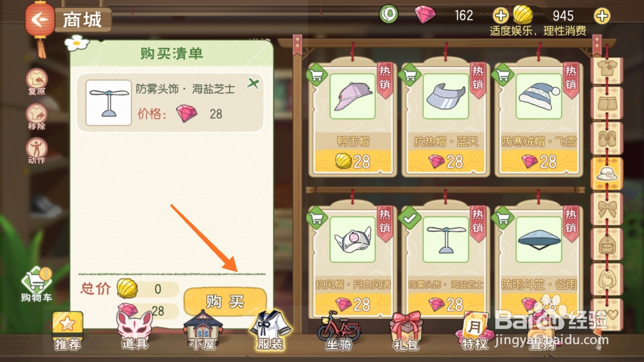Toggle cart for 抗热帽·蓝天 item
644x362 pixels.
pos(409,75)
